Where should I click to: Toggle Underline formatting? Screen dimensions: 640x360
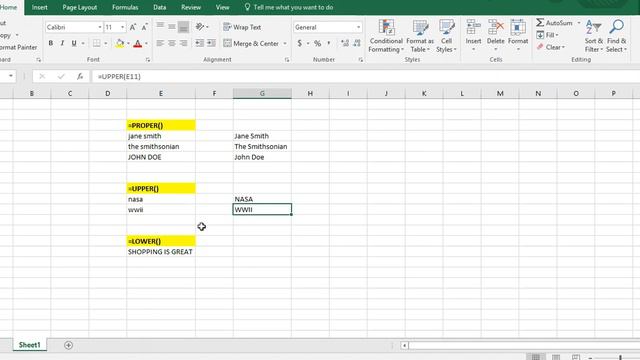coord(74,43)
